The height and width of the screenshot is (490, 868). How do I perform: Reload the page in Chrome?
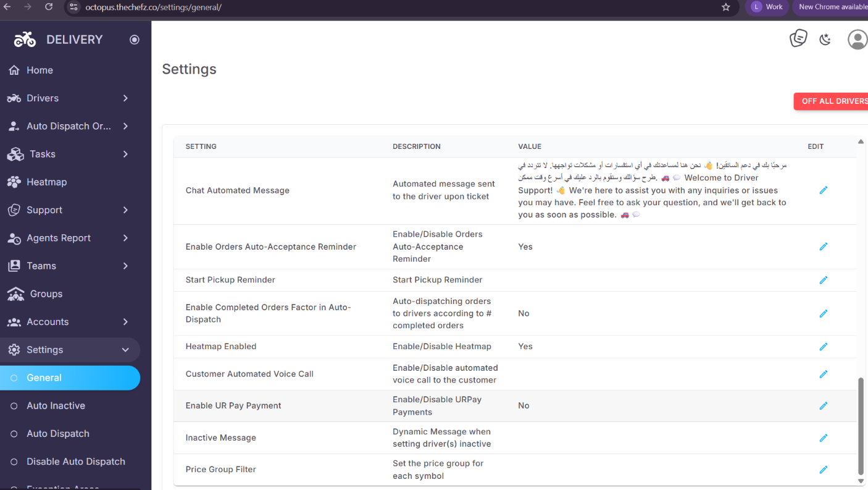[49, 7]
